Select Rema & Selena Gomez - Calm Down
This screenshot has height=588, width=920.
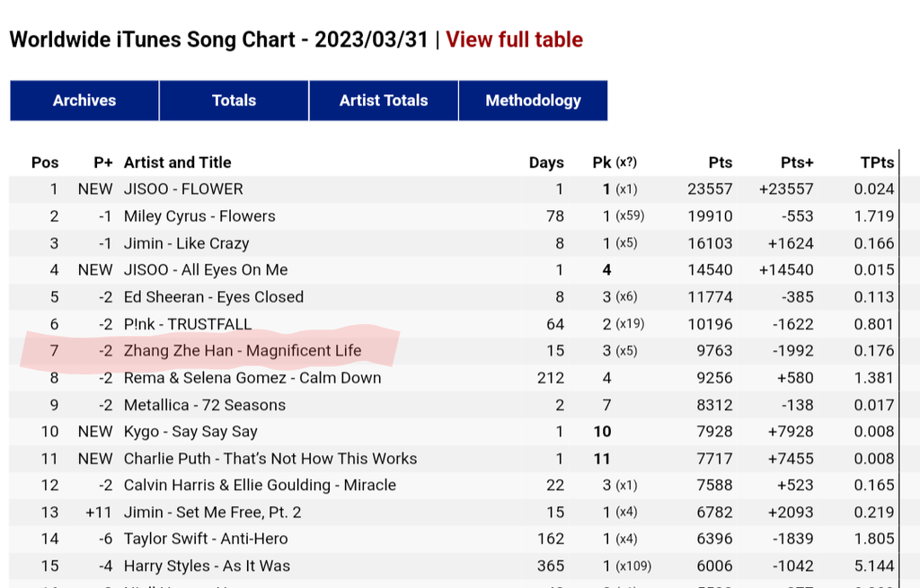pos(252,378)
